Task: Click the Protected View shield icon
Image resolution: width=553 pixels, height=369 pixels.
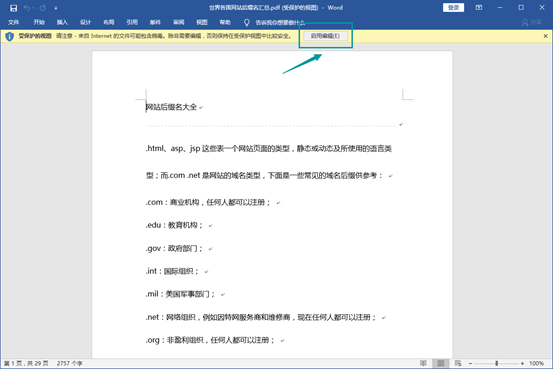Action: click(x=10, y=36)
